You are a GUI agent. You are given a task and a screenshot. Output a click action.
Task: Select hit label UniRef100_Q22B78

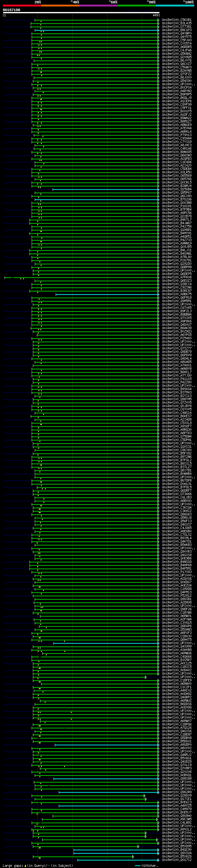coord(176,216)
